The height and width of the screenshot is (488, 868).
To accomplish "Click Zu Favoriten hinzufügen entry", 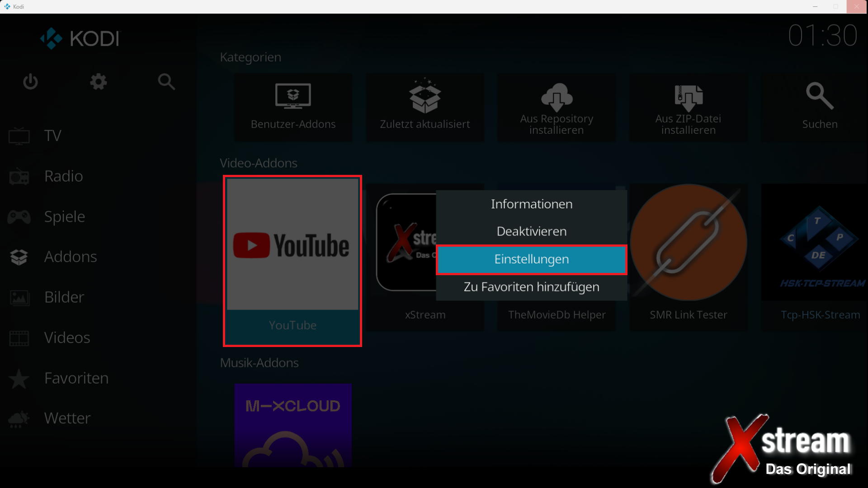I will (x=531, y=287).
